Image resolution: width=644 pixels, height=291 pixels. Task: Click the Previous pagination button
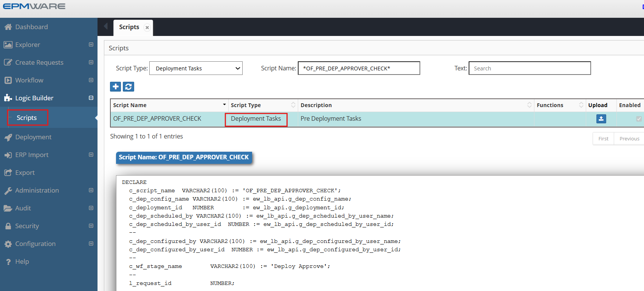tap(629, 139)
